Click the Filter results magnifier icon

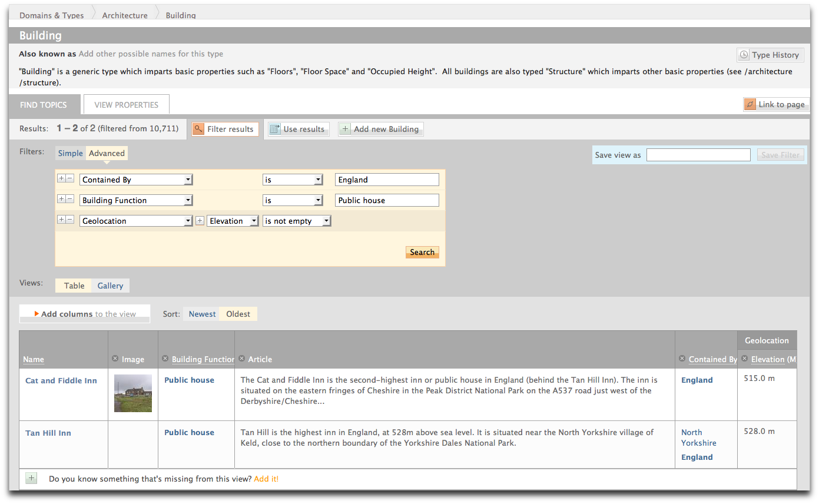click(x=198, y=129)
